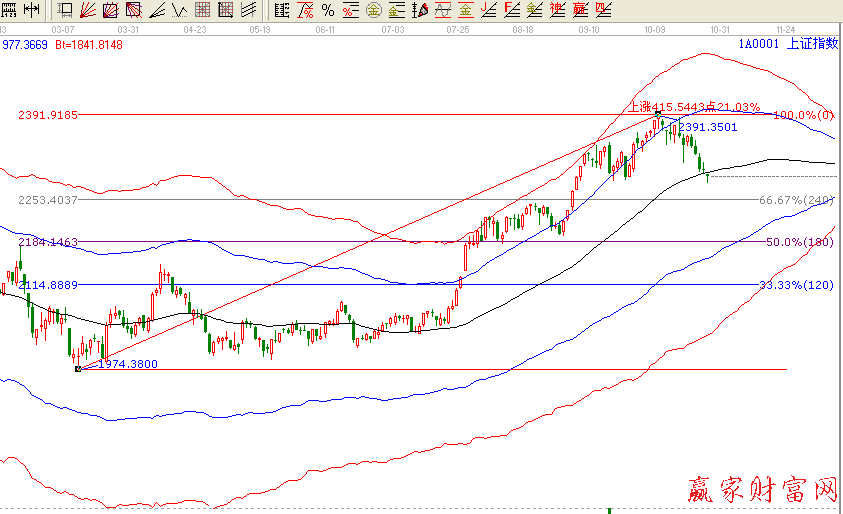Click the gold circled 金 icon
Image resolution: width=843 pixels, height=514 pixels.
tap(374, 11)
